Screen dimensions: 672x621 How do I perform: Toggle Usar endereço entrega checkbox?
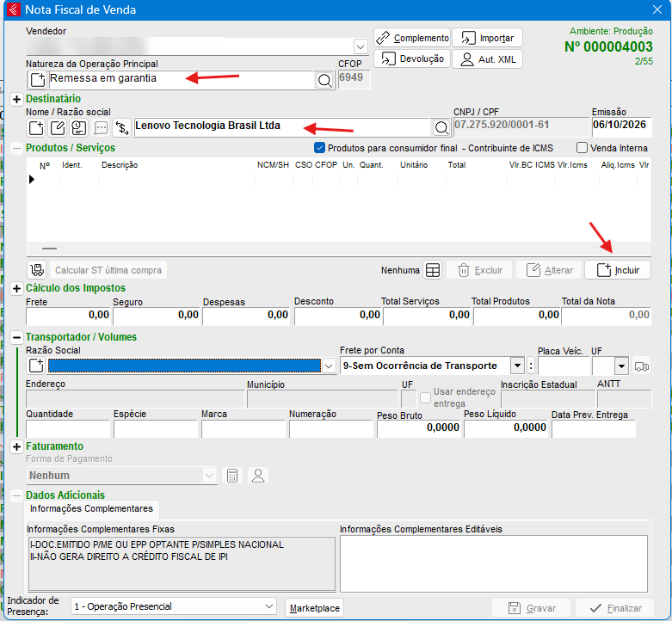[x=425, y=397]
